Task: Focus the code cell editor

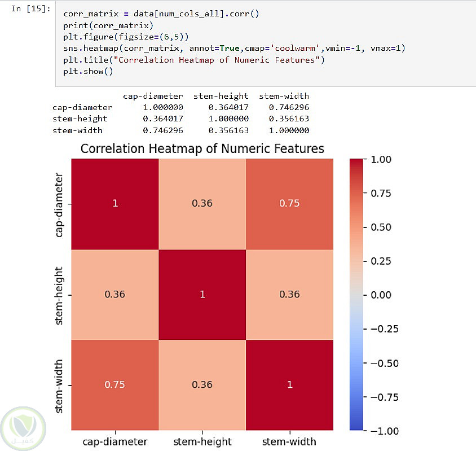Action: tap(265, 48)
